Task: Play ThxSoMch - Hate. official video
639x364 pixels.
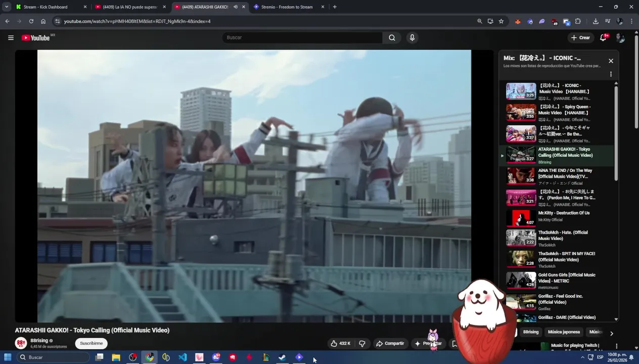Action: pyautogui.click(x=558, y=238)
